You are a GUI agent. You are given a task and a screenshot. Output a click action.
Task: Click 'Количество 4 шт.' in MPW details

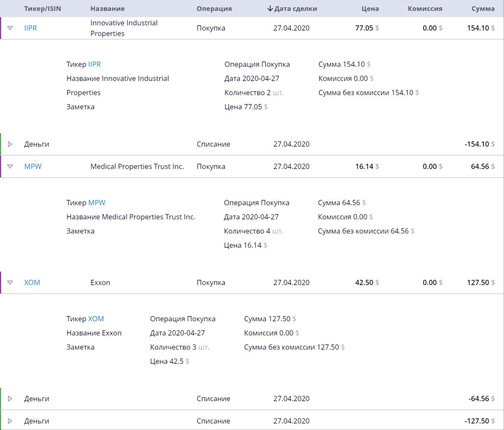(254, 231)
